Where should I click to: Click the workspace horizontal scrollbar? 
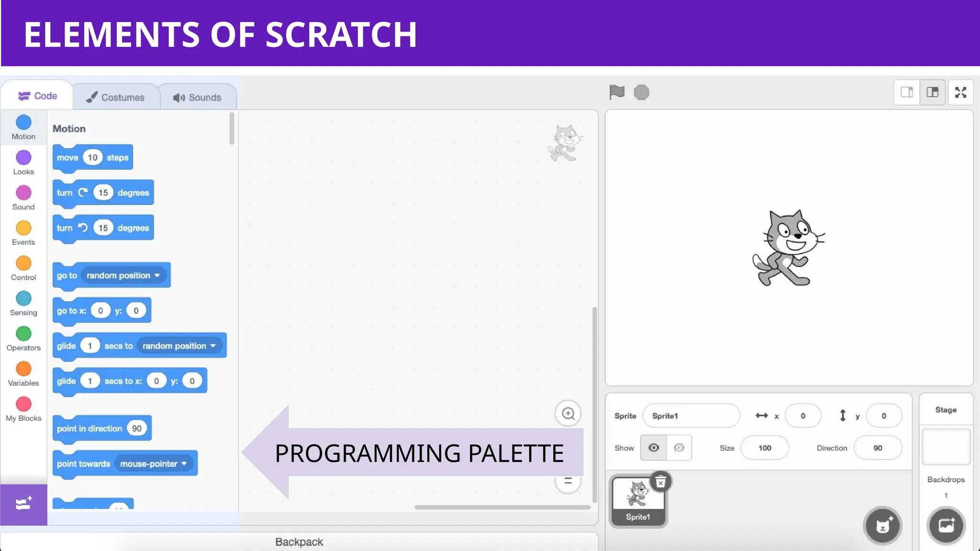(502, 507)
